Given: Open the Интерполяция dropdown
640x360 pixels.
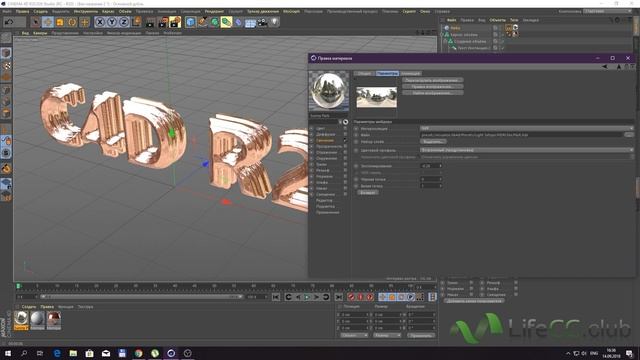Looking at the screenshot, I should click(x=527, y=128).
